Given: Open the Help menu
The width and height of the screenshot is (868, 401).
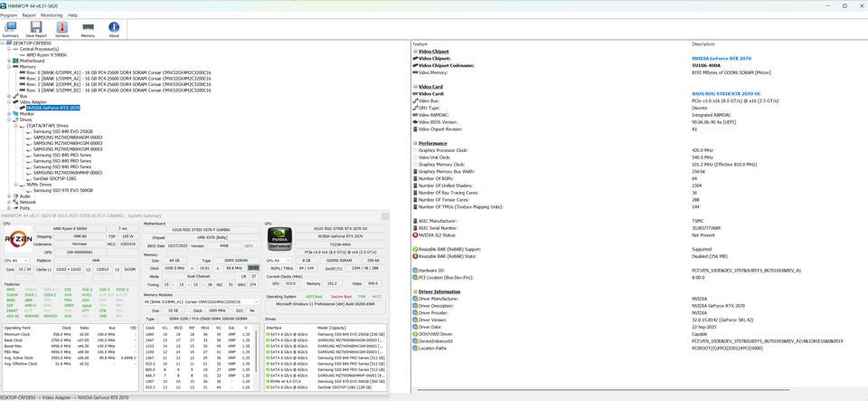Looking at the screenshot, I should coord(72,15).
